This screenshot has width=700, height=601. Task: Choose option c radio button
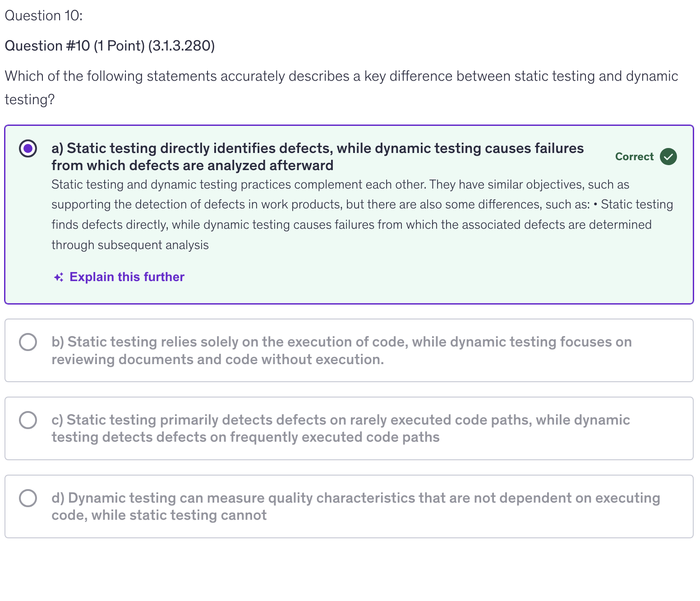[28, 420]
